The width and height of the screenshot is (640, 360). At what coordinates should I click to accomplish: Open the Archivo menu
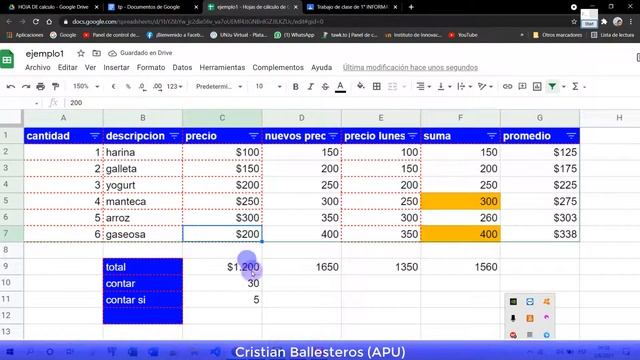click(38, 67)
